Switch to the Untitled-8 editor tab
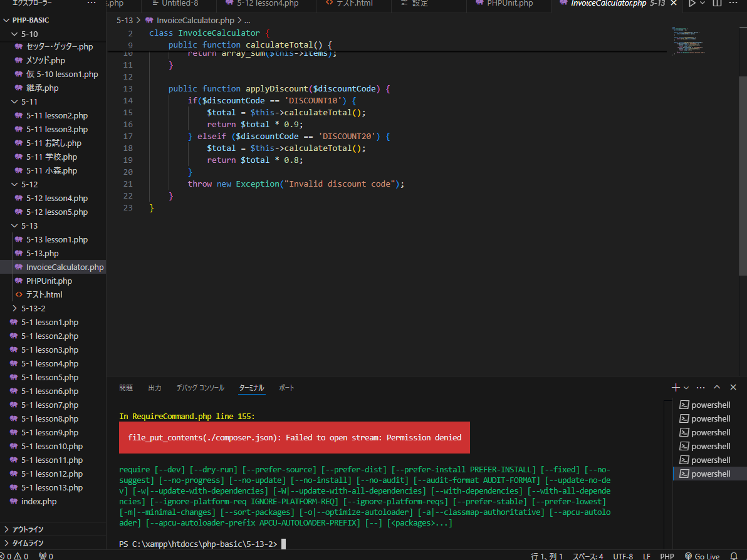The height and width of the screenshot is (560, 747). tap(179, 3)
